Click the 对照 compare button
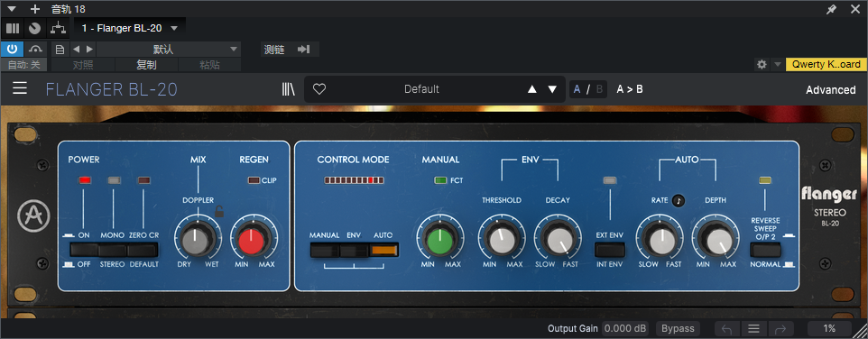This screenshot has height=339, width=868. point(83,65)
